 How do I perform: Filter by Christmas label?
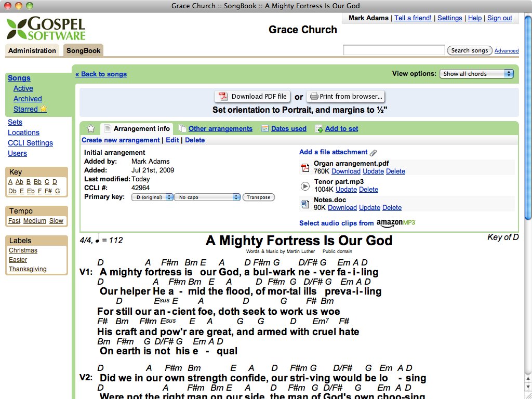pos(23,250)
